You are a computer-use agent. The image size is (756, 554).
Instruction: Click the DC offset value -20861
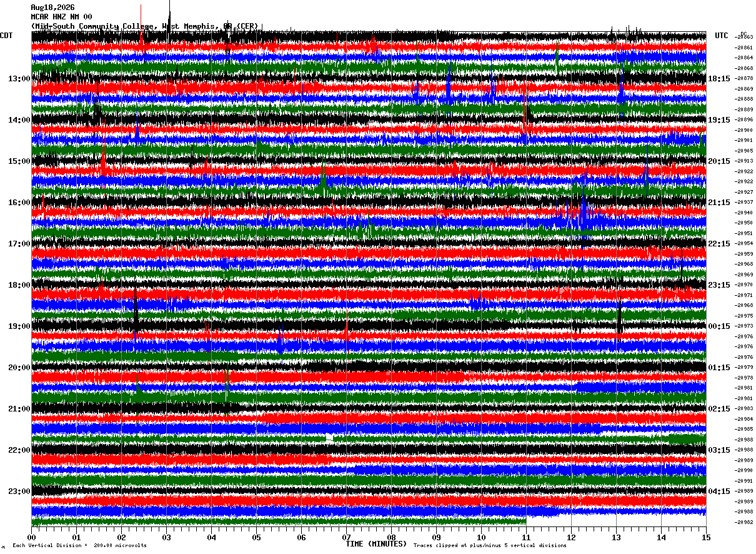point(744,48)
